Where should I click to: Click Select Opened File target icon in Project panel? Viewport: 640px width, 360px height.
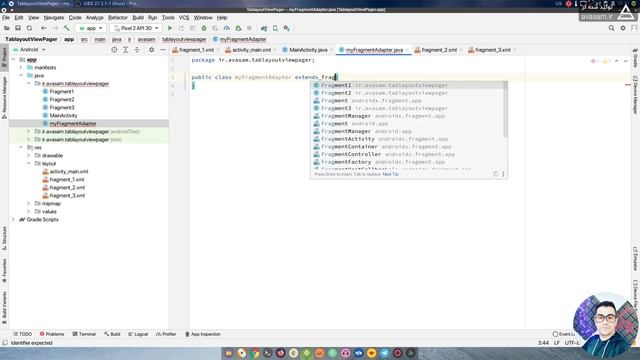click(114, 50)
